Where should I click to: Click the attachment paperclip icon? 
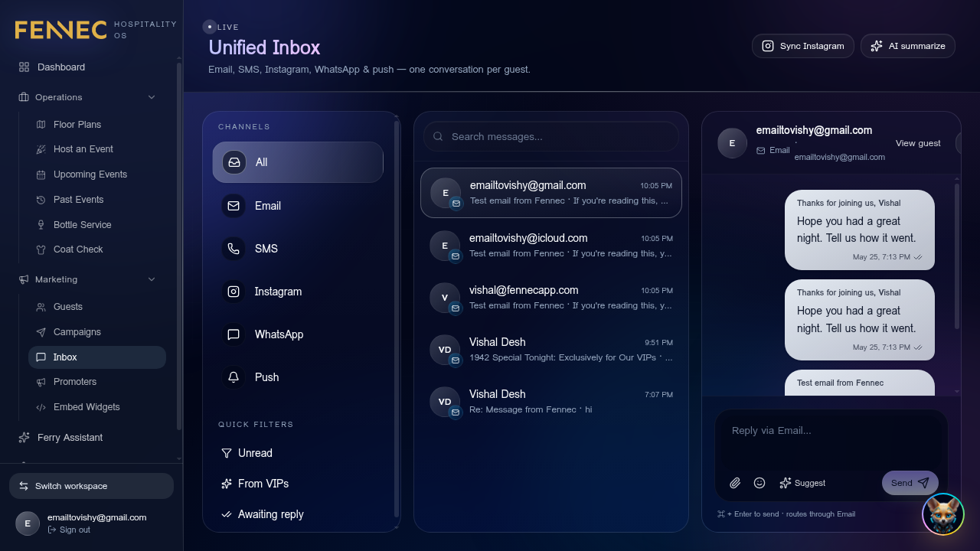tap(735, 483)
